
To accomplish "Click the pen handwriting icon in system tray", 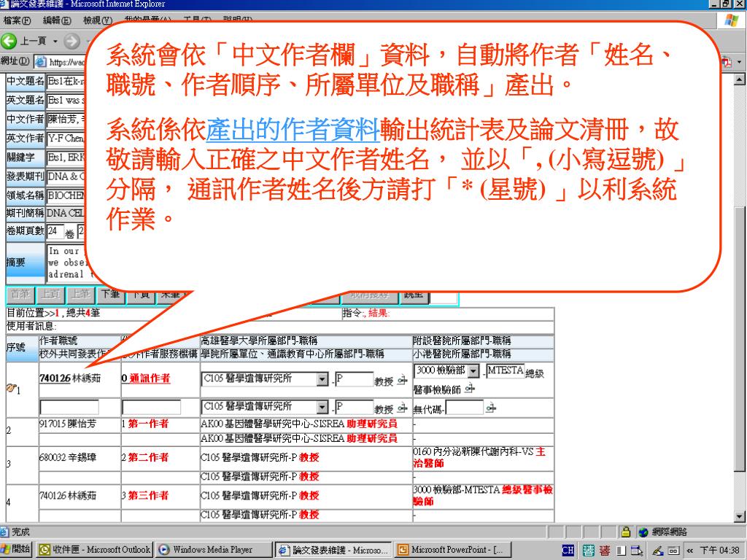I will click(658, 551).
